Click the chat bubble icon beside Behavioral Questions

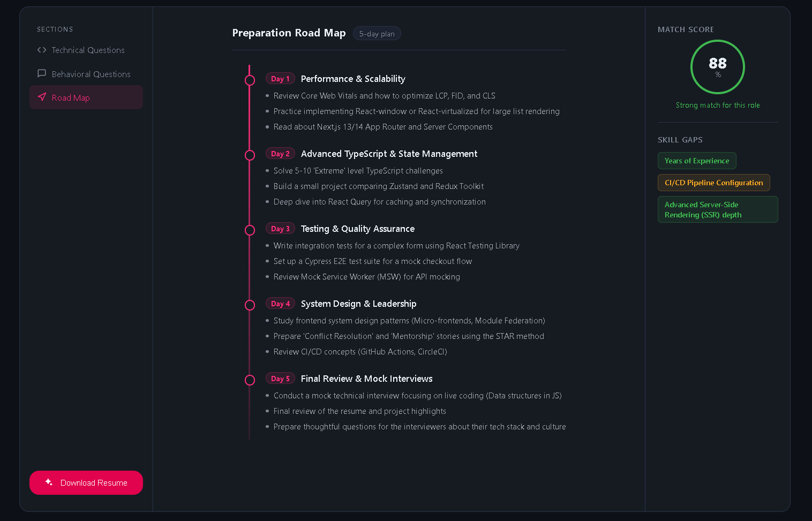(42, 73)
